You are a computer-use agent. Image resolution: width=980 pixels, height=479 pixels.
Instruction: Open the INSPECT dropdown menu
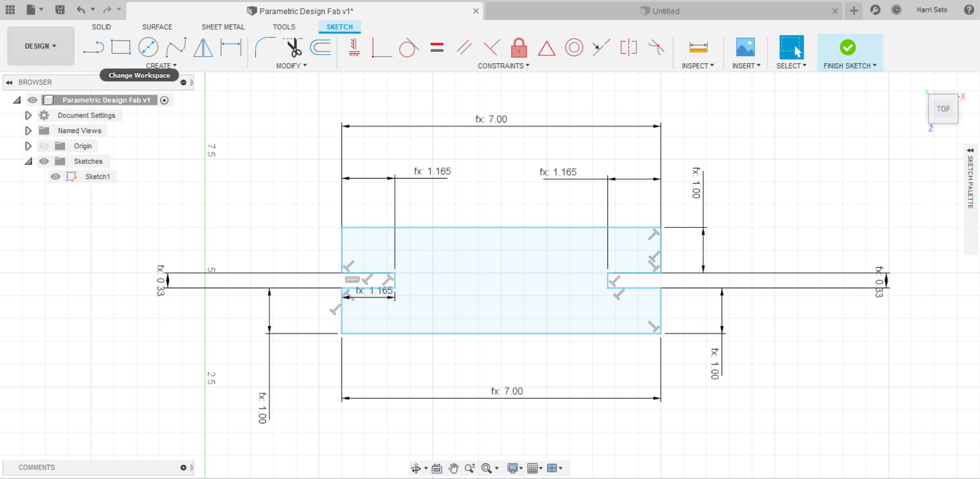click(x=698, y=66)
